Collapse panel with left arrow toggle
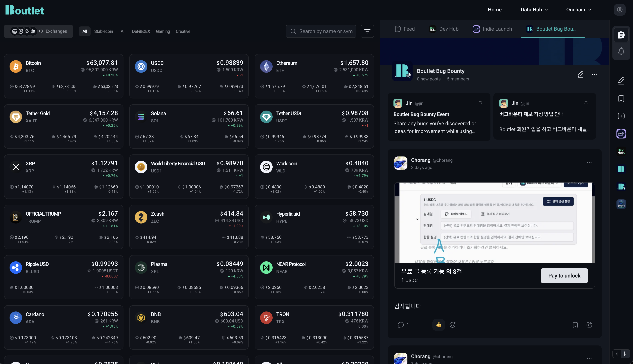 617,354
